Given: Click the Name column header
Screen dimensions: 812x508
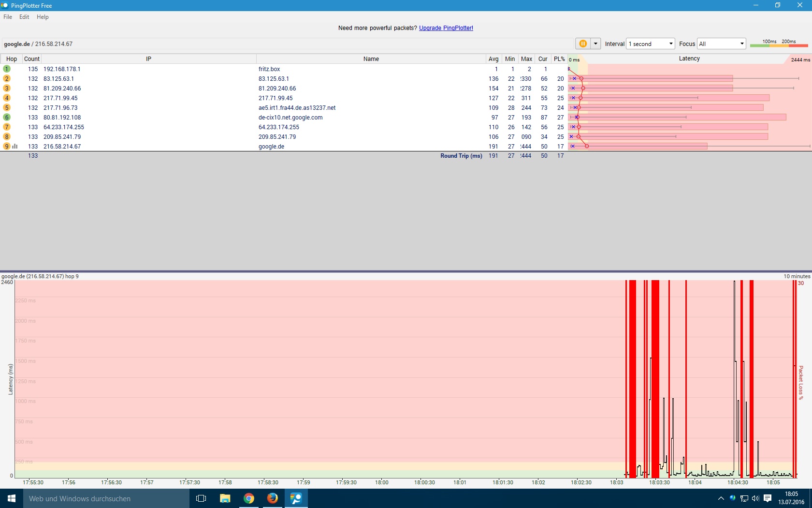Looking at the screenshot, I should (x=371, y=59).
